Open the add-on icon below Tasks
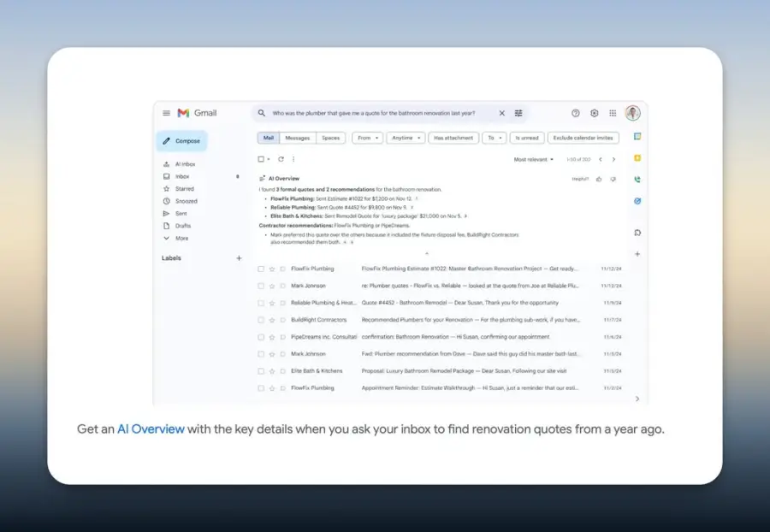Viewport: 770px width, 532px height. 637,233
